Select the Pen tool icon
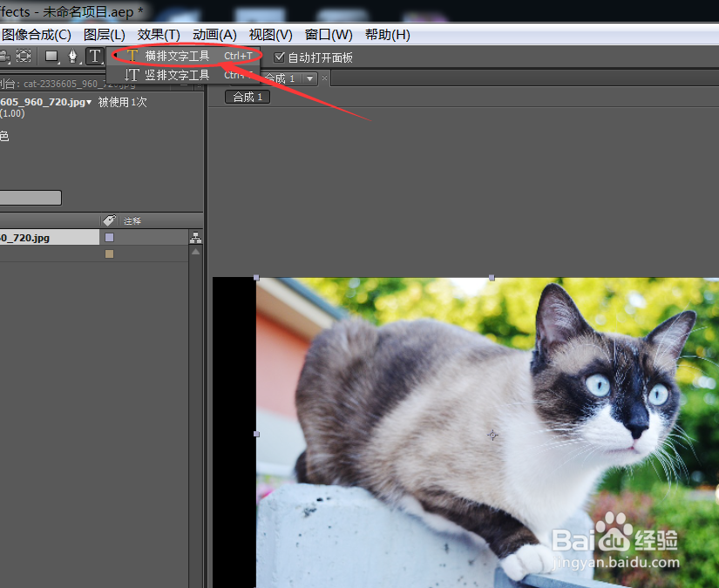 72,56
